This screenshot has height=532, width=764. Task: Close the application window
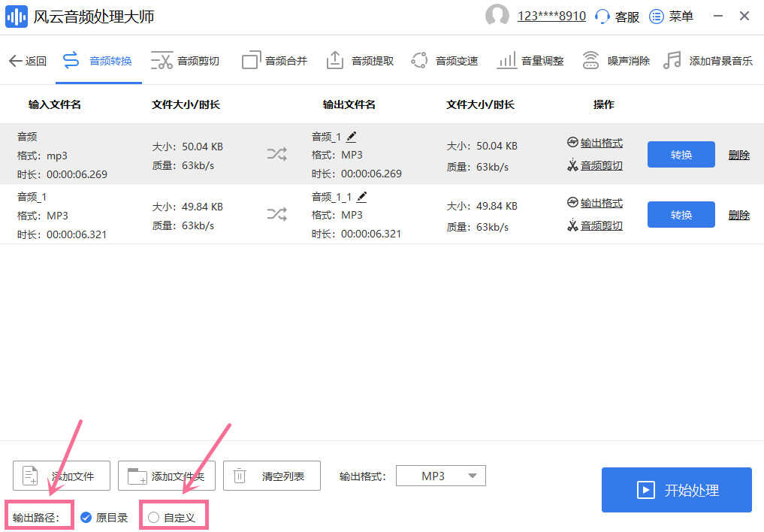tap(744, 16)
